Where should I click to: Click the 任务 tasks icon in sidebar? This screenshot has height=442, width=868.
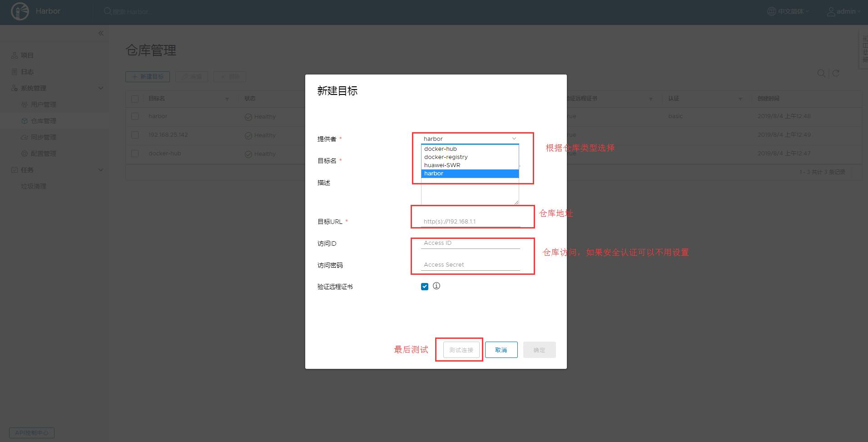[x=15, y=170]
